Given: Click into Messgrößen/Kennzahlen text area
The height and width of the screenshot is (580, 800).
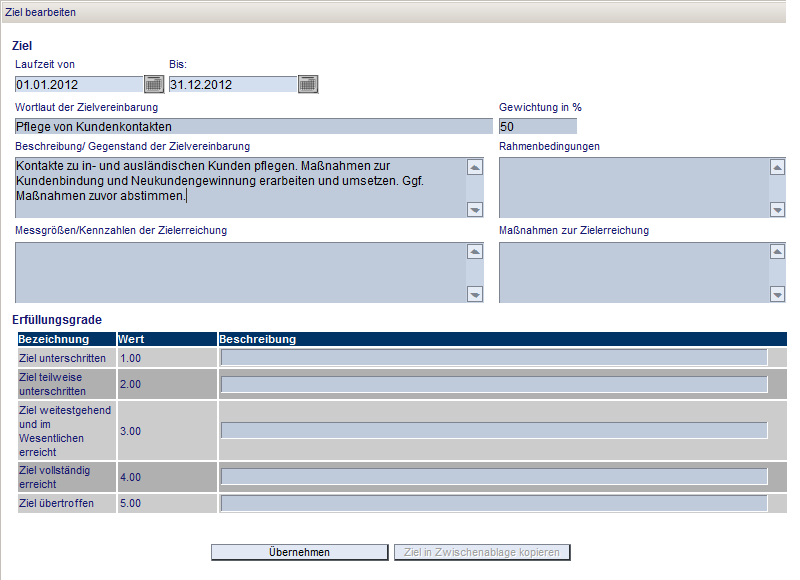Looking at the screenshot, I should click(x=240, y=272).
